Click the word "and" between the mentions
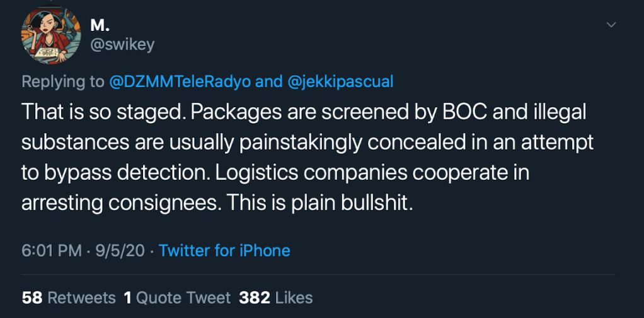Viewport: 644px width, 318px height. click(269, 81)
